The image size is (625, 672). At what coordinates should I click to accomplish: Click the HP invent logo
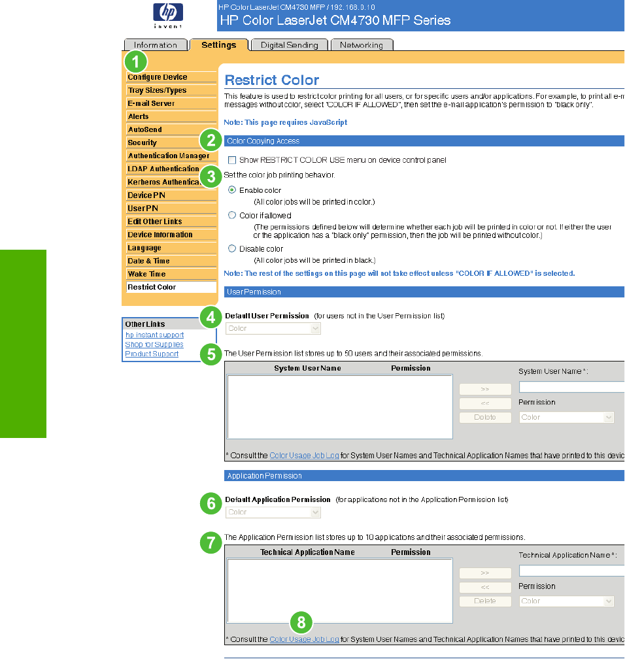[x=168, y=16]
